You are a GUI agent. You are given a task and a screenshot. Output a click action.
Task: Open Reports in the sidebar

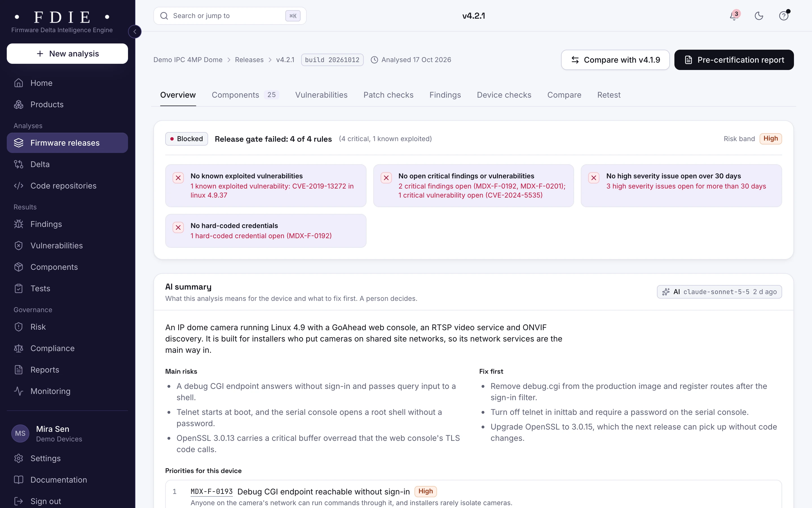[x=67, y=370]
